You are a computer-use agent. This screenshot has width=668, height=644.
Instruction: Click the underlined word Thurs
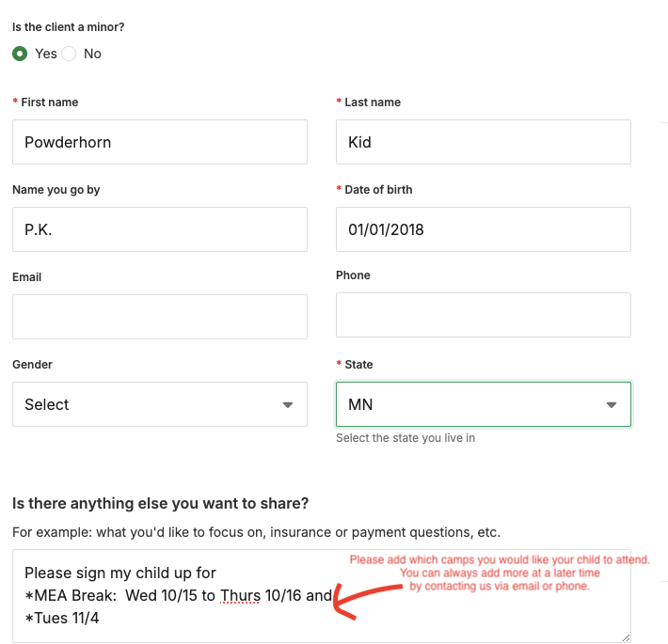[x=240, y=595]
